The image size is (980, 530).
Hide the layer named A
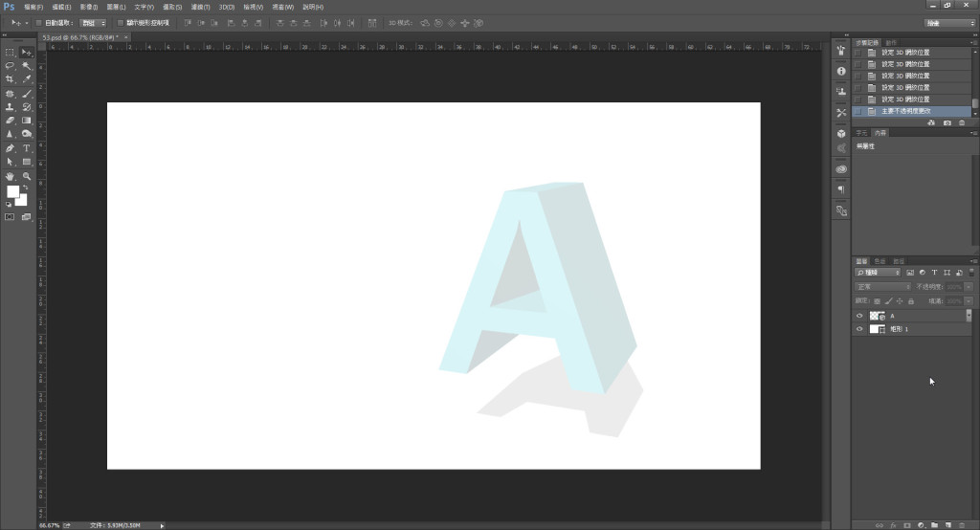click(859, 316)
